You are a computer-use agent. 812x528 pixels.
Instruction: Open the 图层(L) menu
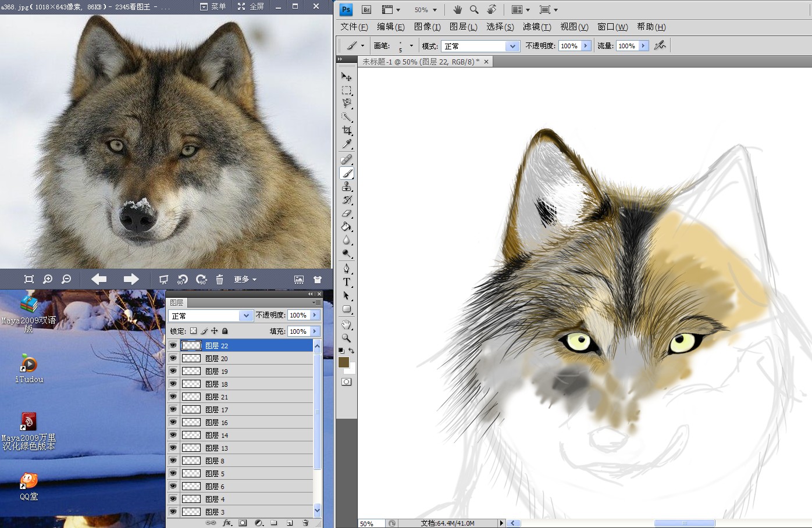pyautogui.click(x=463, y=27)
